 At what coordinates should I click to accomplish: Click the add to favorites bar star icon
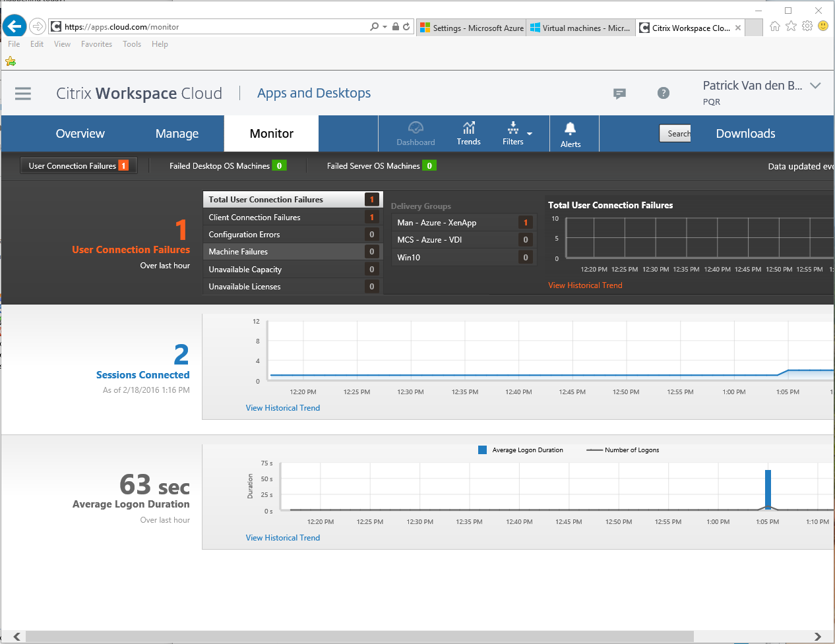point(11,61)
